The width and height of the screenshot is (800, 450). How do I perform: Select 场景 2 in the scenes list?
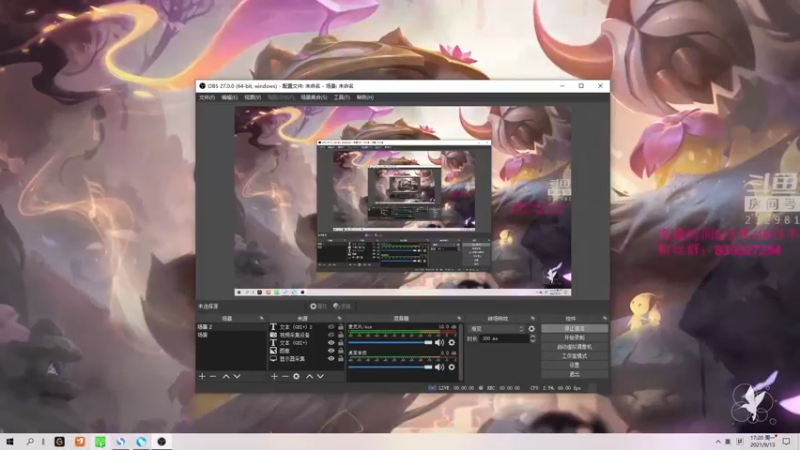click(231, 327)
